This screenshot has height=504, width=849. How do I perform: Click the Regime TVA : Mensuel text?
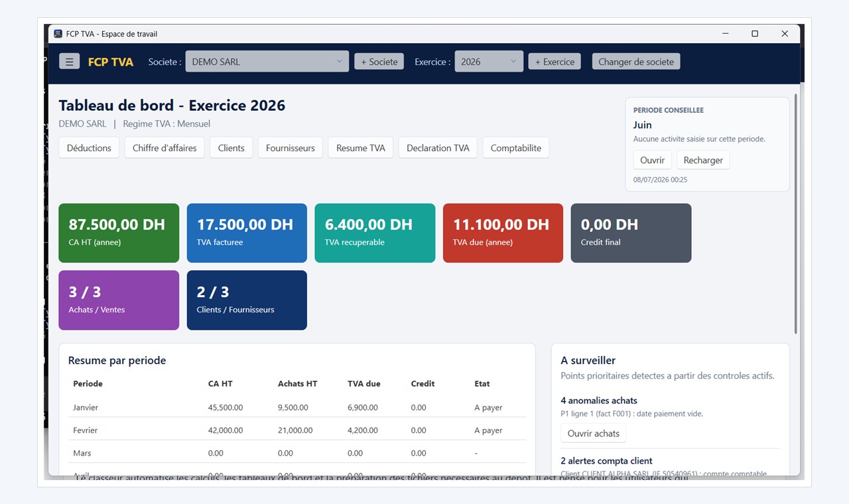coord(166,123)
